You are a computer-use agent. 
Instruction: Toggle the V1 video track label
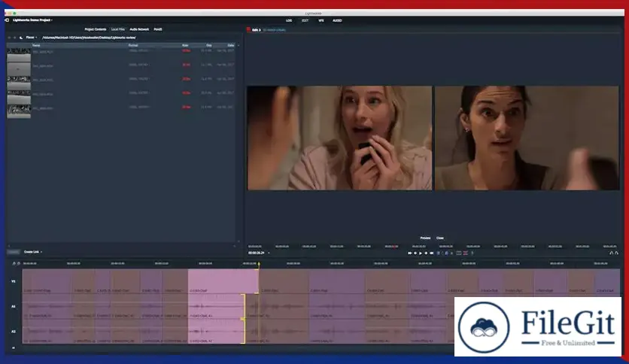[13, 281]
